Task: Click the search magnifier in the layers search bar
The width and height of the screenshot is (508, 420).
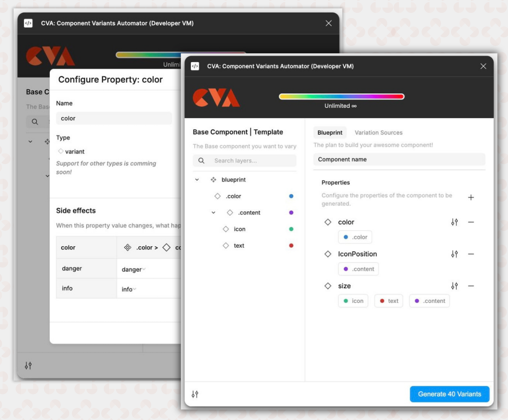Action: (x=201, y=161)
